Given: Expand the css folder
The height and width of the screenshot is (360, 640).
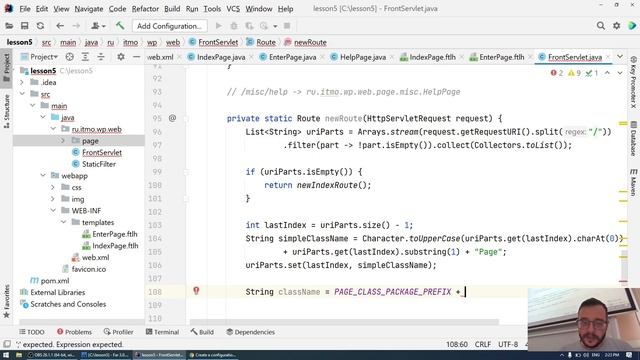Looking at the screenshot, I should click(x=53, y=187).
